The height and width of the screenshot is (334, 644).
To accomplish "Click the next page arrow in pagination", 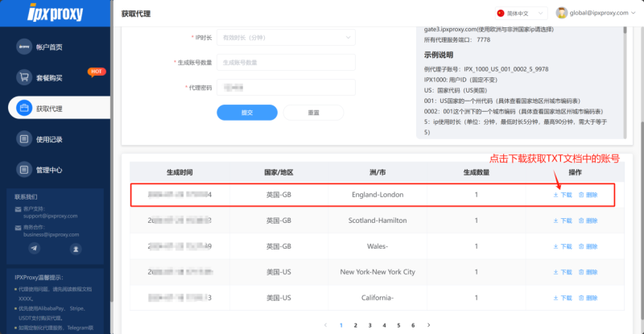I will click(428, 325).
